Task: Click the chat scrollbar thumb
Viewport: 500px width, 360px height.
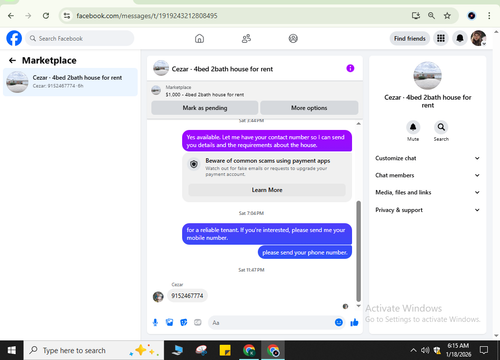Action: click(x=359, y=251)
